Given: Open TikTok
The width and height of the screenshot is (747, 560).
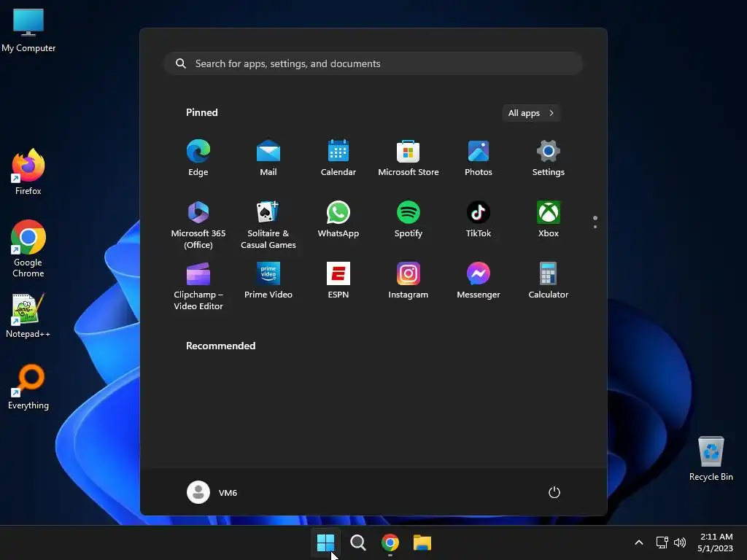Looking at the screenshot, I should [x=479, y=219].
